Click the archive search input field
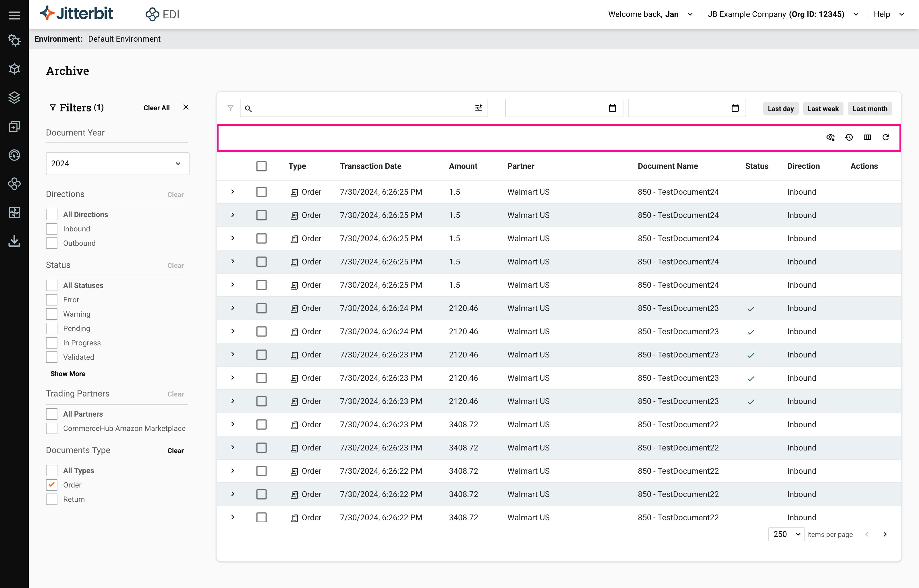 click(x=364, y=108)
